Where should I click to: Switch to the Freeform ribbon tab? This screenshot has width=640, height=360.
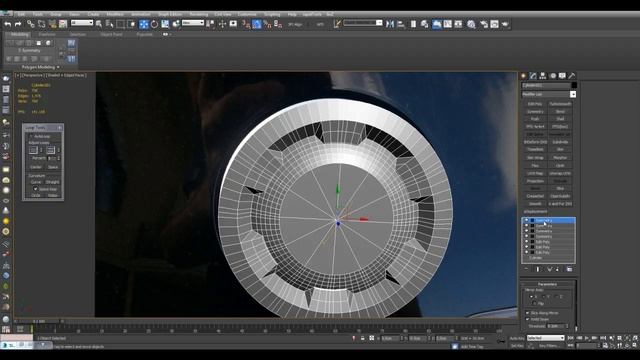tap(47, 35)
